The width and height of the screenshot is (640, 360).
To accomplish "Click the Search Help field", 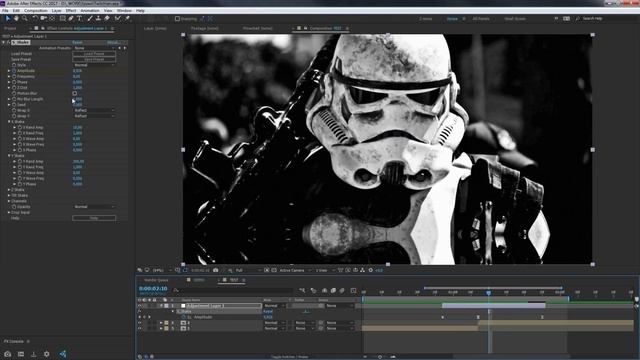I will point(592,18).
